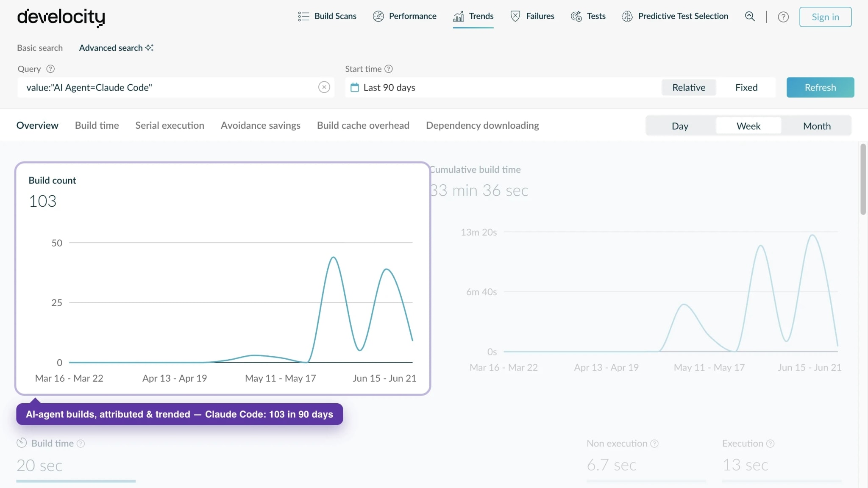
Task: Group trends by Month
Action: tap(817, 126)
